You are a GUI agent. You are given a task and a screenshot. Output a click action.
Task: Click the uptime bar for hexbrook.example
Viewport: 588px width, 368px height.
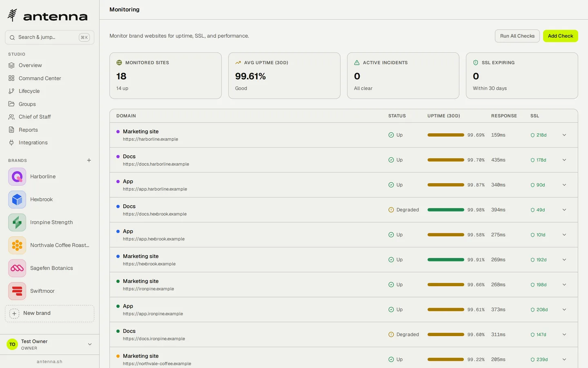[446, 260]
